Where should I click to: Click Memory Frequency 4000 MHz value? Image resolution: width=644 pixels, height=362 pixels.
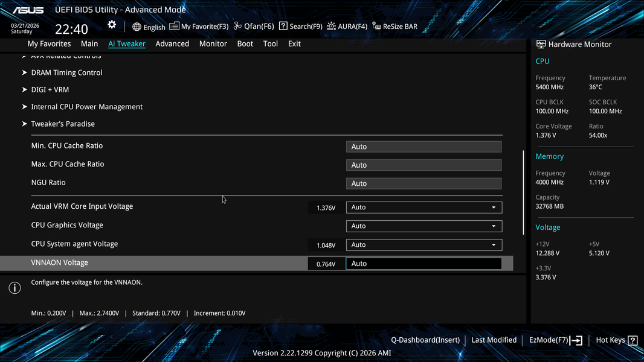point(550,182)
